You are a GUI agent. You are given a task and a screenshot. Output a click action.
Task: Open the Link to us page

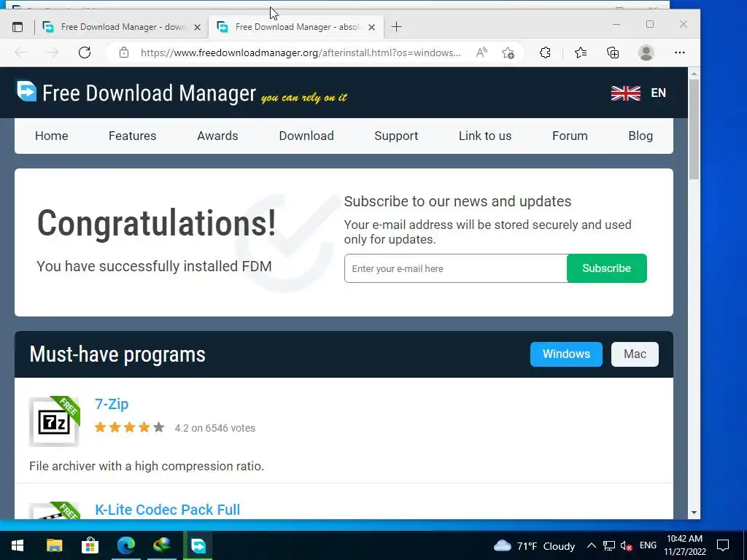485,136
